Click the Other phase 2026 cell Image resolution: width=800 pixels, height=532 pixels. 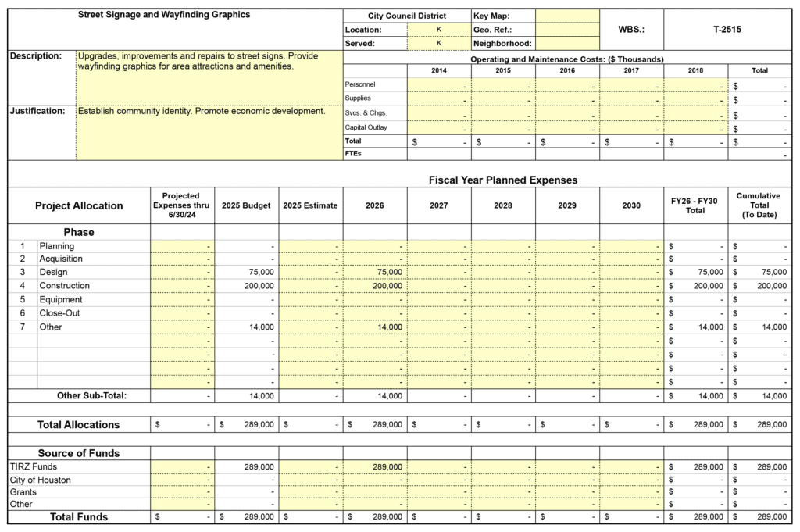tap(374, 327)
